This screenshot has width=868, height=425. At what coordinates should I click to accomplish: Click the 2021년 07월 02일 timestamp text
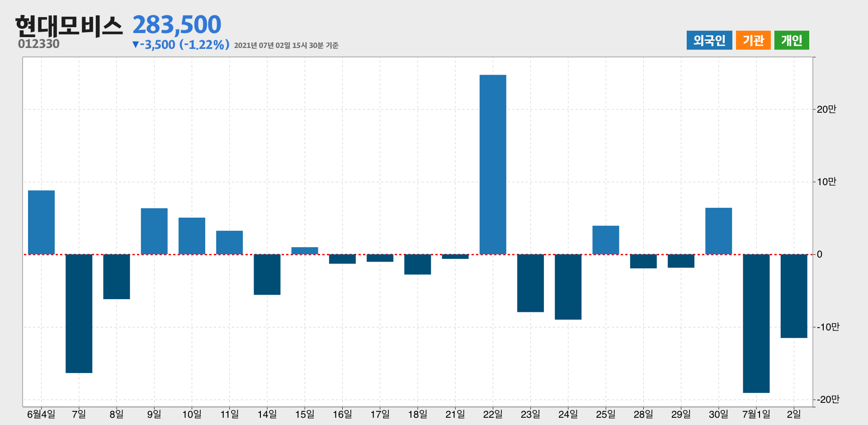286,45
